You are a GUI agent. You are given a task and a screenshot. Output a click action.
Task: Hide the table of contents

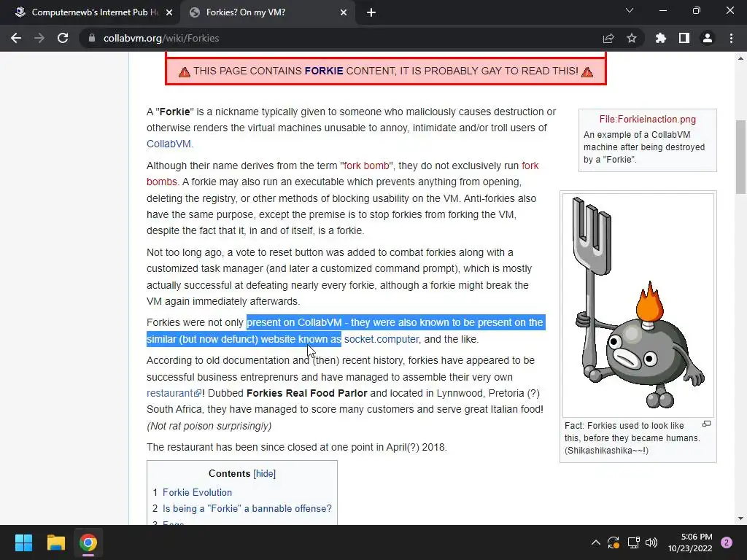point(264,474)
